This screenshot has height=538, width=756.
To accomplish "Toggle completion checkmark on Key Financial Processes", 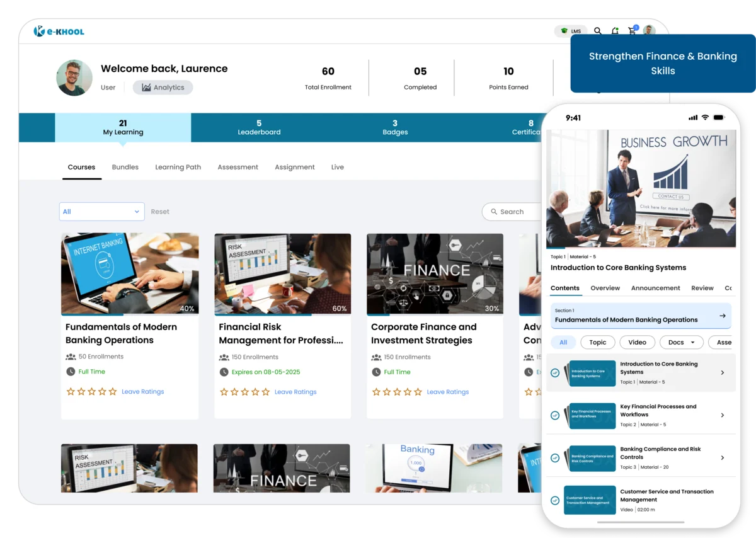I will (x=555, y=415).
